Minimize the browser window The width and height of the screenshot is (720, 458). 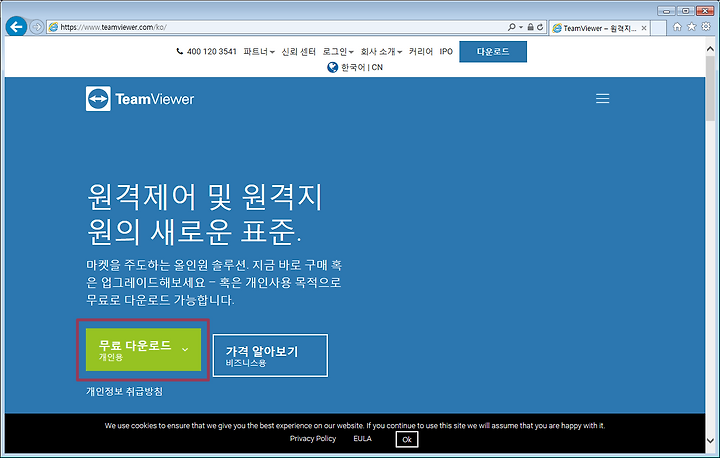(x=666, y=11)
